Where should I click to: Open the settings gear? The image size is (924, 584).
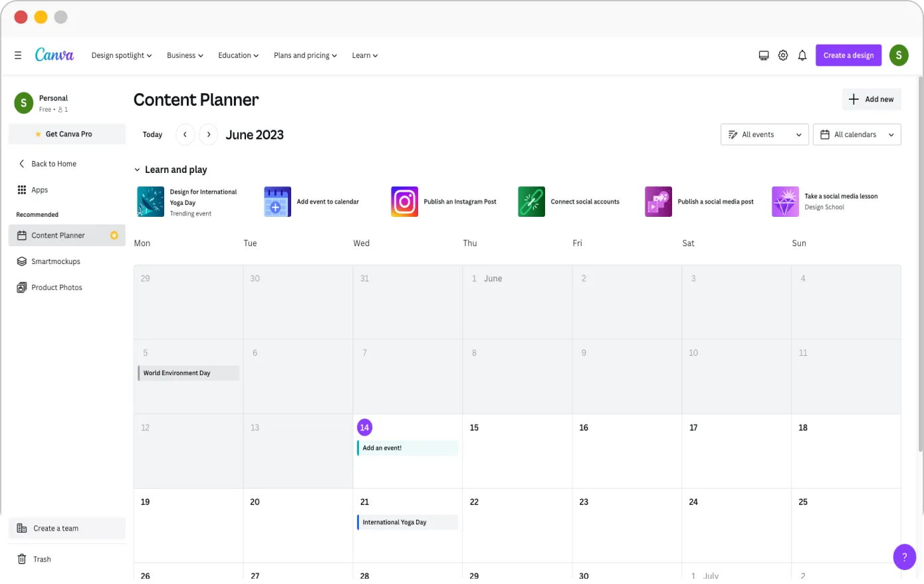point(782,55)
